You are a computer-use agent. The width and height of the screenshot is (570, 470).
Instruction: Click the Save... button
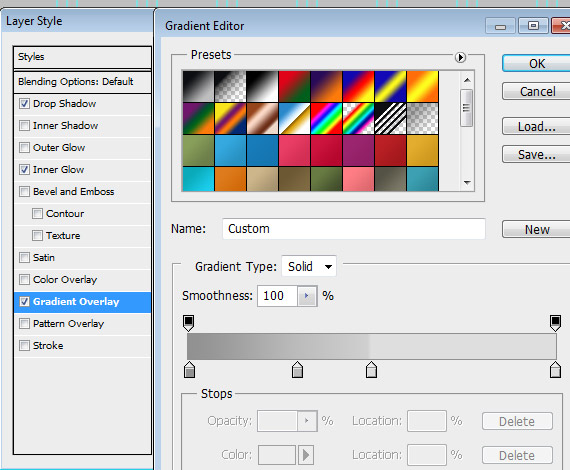click(x=537, y=154)
